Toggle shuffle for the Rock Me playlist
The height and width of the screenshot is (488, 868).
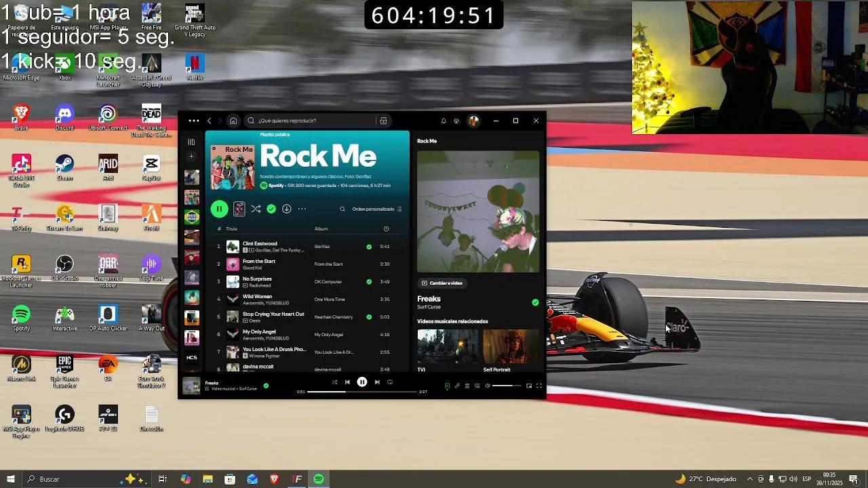(256, 209)
